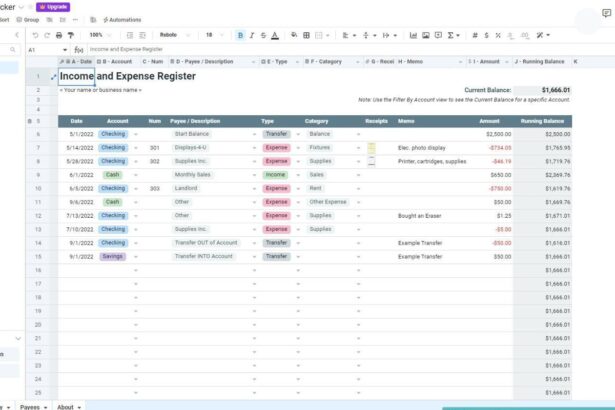Open the Roboto font dropdown
615x410 pixels.
175,35
